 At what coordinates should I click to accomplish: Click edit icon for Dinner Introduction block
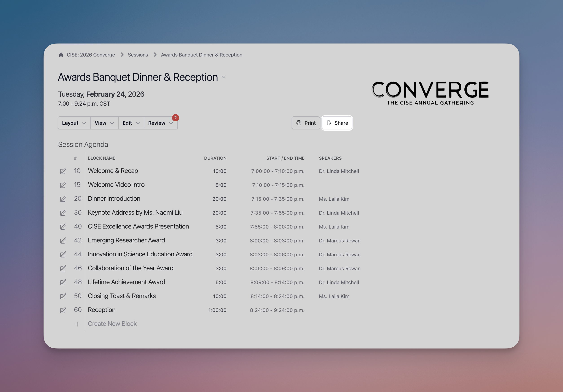pos(63,199)
